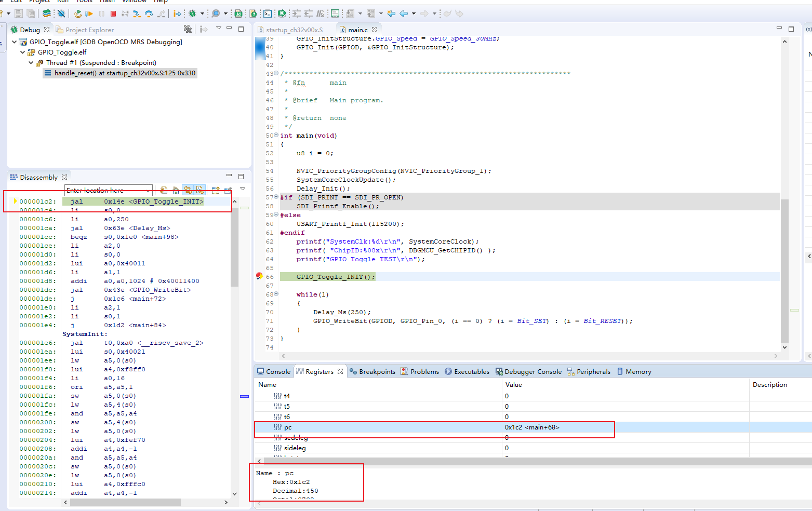Viewport: 812px width, 511px height.
Task: Select the main.c editor tab
Action: pyautogui.click(x=357, y=30)
